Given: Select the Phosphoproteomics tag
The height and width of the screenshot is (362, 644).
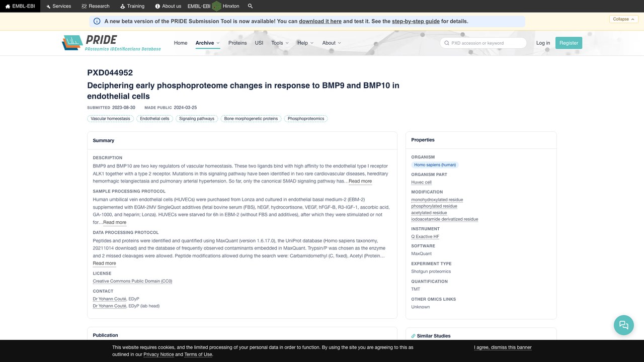Looking at the screenshot, I should point(306,119).
